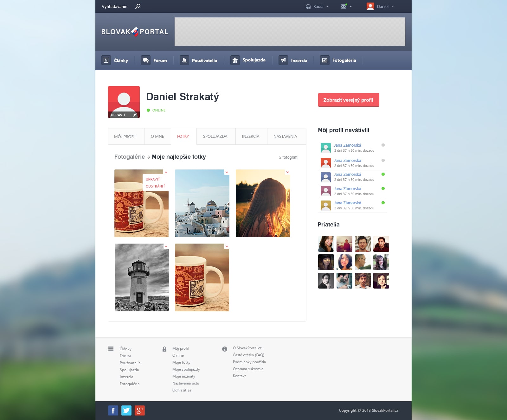Viewport: 507px width, 420px height.
Task: Click the Články navigation icon
Action: click(x=106, y=60)
